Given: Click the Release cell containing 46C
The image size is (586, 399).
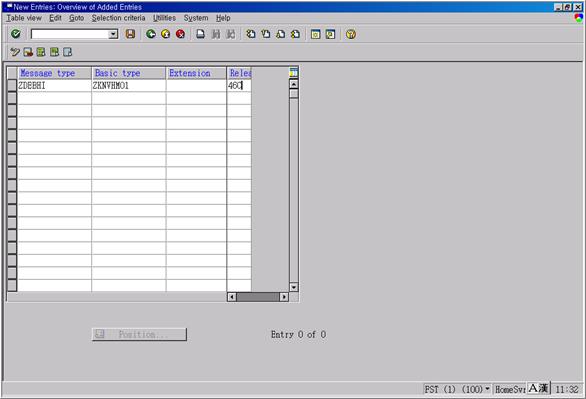Looking at the screenshot, I should tap(239, 86).
